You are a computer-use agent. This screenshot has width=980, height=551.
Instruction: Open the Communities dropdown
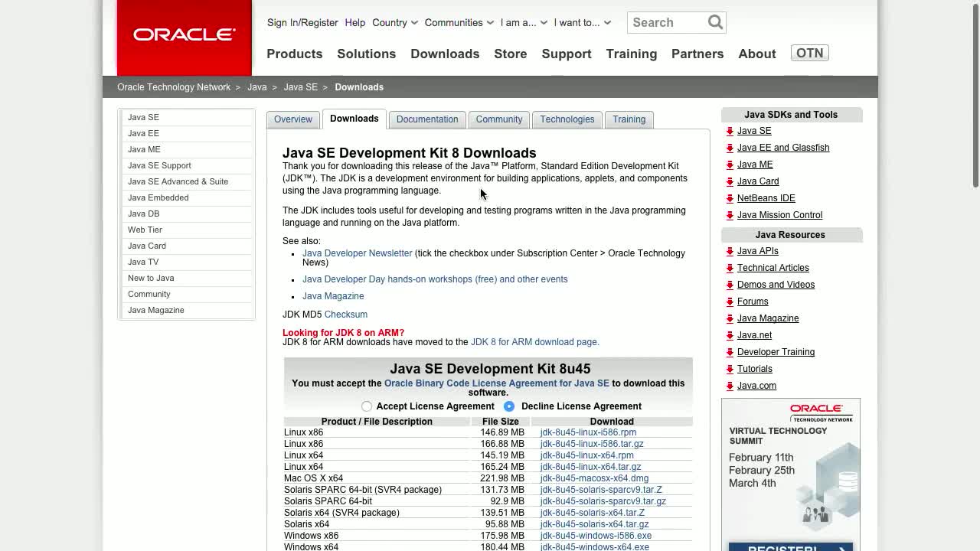(x=459, y=22)
